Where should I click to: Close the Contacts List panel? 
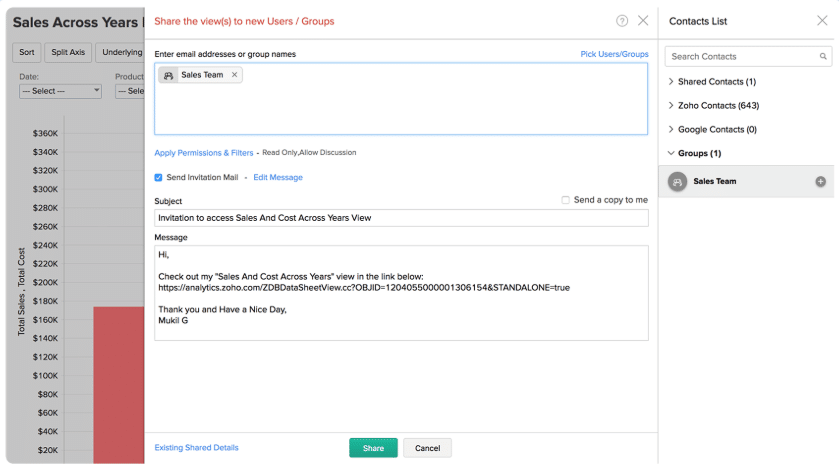pos(822,20)
